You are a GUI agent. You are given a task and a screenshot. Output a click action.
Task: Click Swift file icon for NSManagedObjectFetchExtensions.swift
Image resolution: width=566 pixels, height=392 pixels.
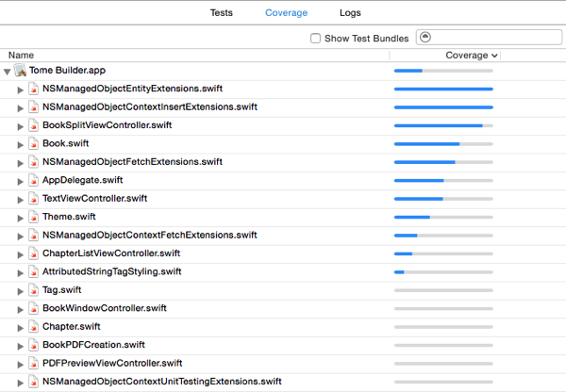point(34,162)
